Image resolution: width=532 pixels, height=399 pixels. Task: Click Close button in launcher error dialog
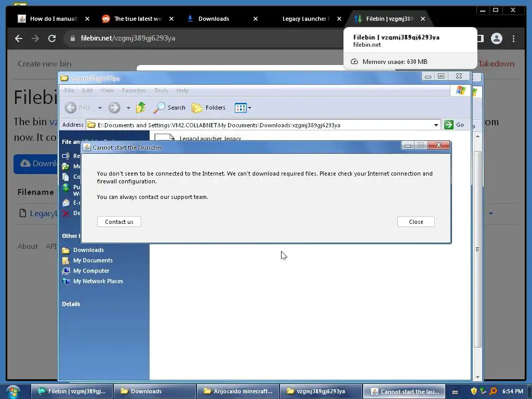[x=416, y=221]
